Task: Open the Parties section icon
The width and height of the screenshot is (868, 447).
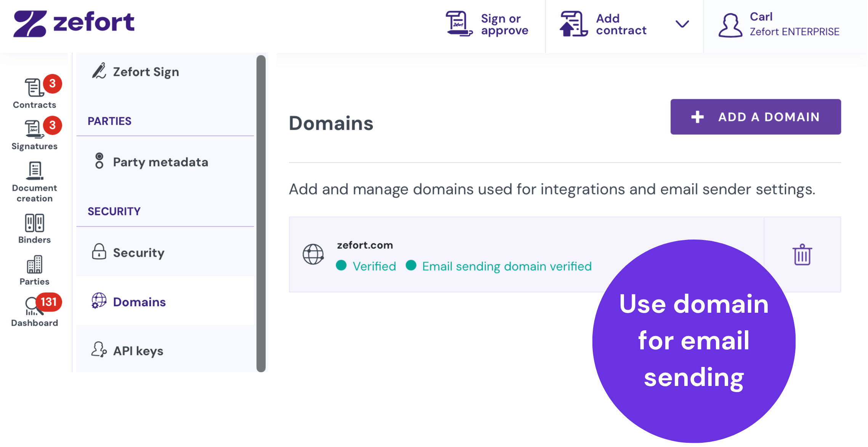Action: point(35,265)
